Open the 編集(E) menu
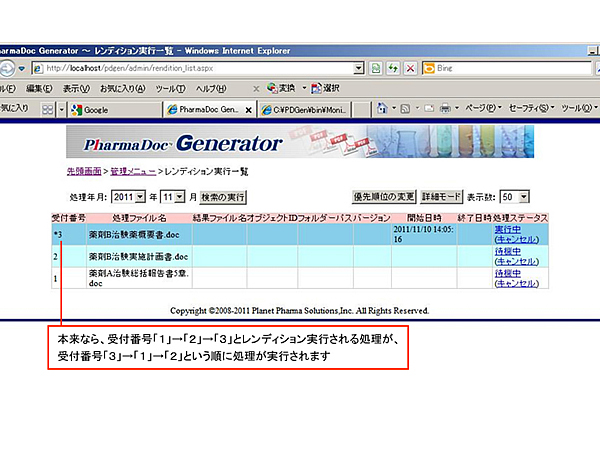 39,89
